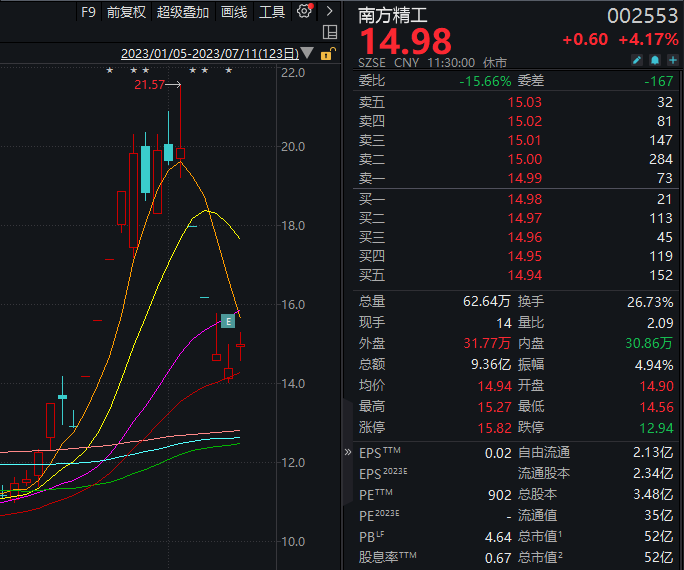Click the 21.57 high price label
Viewport: 684px width, 570px height.
pyautogui.click(x=149, y=85)
